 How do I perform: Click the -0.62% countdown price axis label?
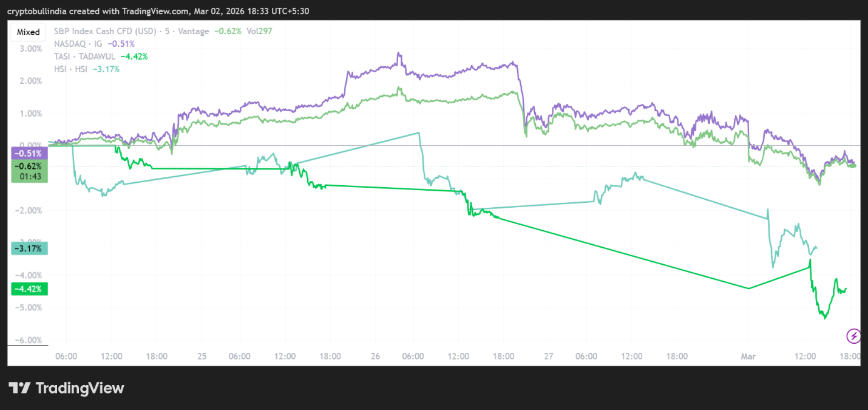pos(27,171)
